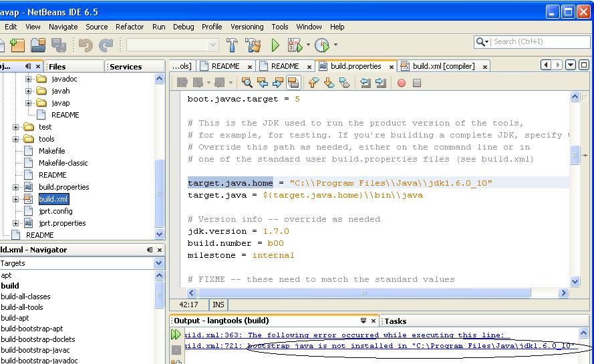This screenshot has height=364, width=594.
Task: Re-run build with green double arrow in Output
Action: pyautogui.click(x=176, y=335)
